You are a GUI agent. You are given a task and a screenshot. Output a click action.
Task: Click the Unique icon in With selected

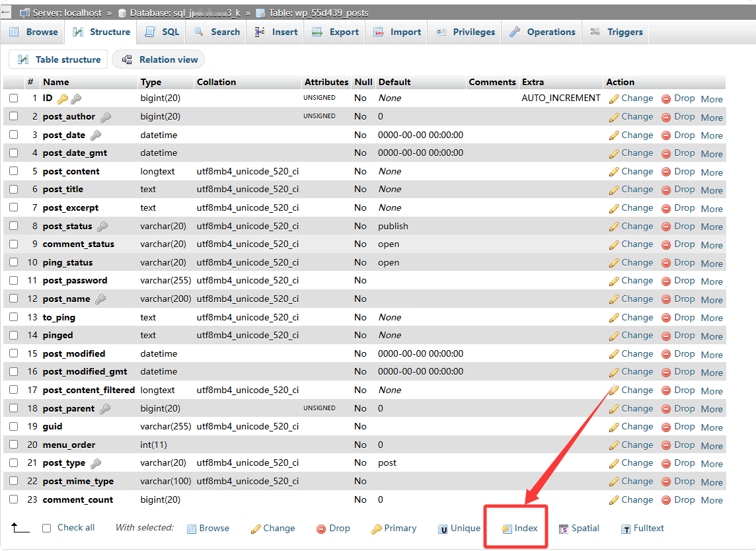pyautogui.click(x=443, y=529)
